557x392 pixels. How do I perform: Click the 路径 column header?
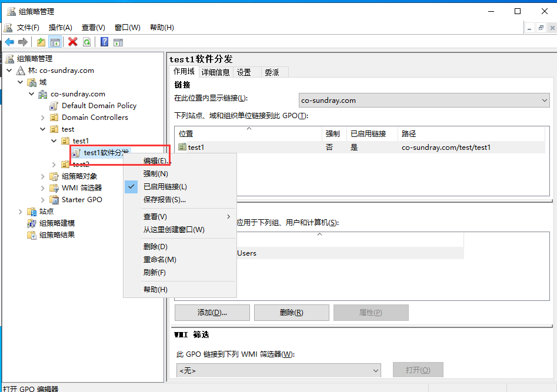pos(471,134)
